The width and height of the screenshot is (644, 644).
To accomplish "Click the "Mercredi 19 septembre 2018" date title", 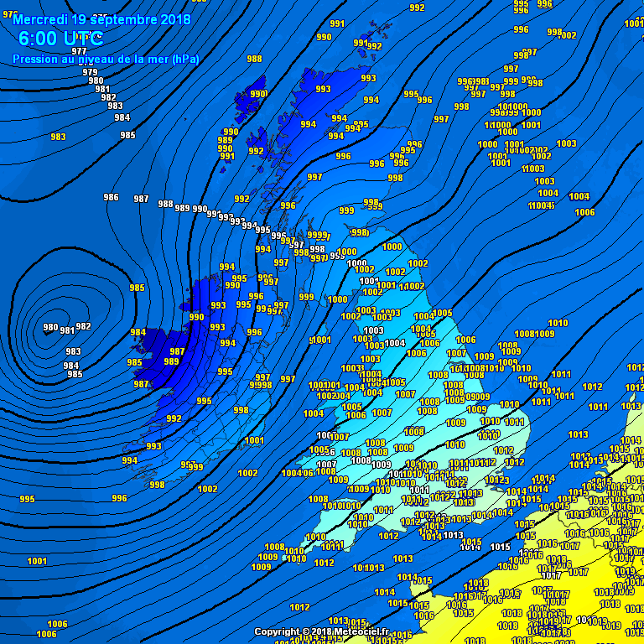I will (x=101, y=18).
